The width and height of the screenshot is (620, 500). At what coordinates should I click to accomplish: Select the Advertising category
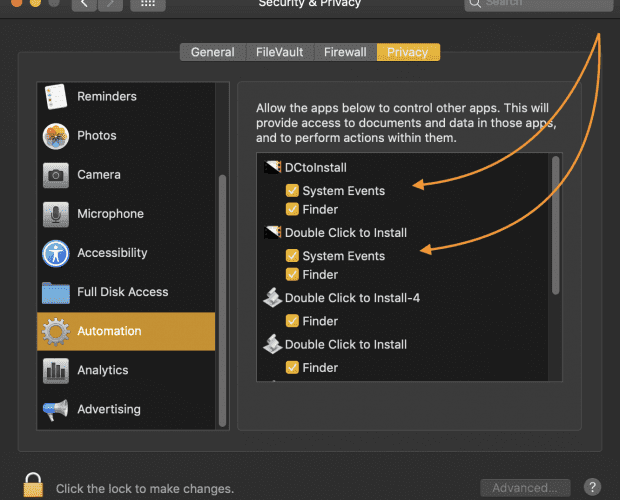click(x=126, y=410)
